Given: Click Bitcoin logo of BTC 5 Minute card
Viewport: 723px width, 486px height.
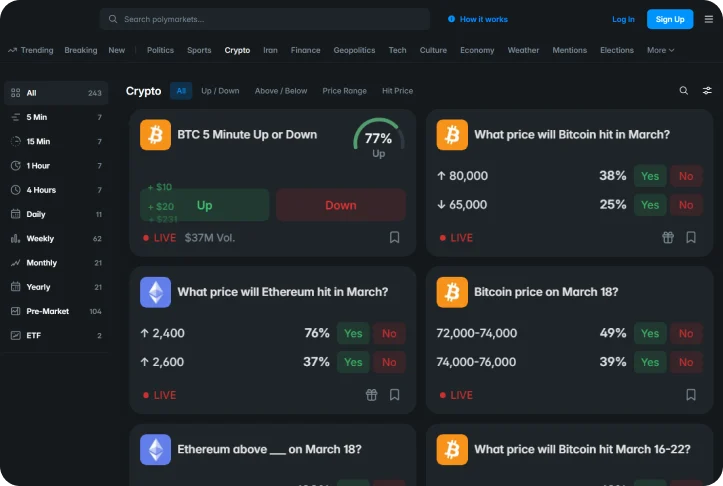Looking at the screenshot, I should (155, 135).
